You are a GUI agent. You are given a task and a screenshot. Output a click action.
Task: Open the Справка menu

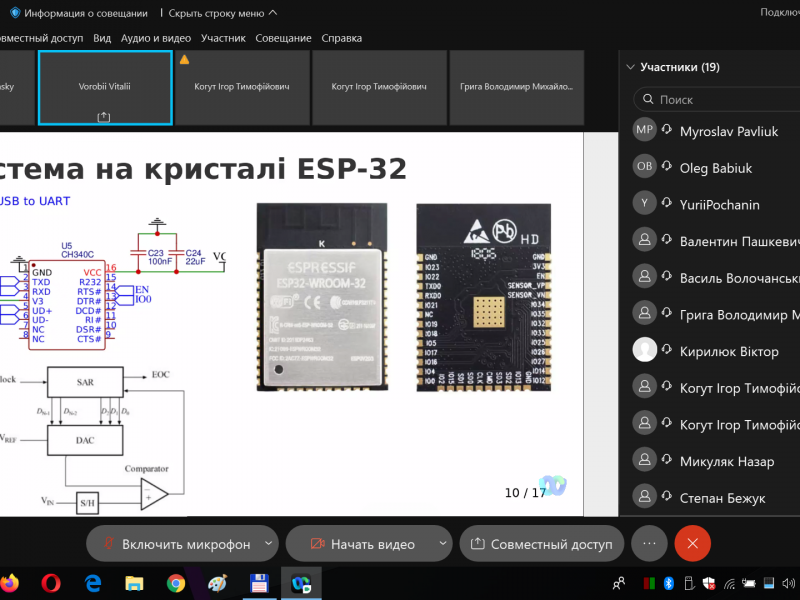pyautogui.click(x=342, y=38)
